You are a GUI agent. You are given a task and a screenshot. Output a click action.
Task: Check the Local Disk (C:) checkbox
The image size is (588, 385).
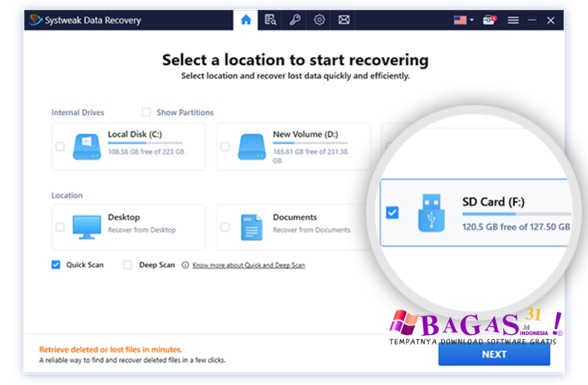click(60, 146)
